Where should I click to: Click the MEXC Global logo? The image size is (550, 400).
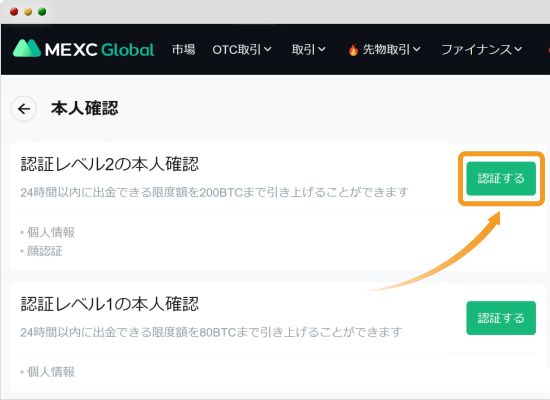[83, 49]
